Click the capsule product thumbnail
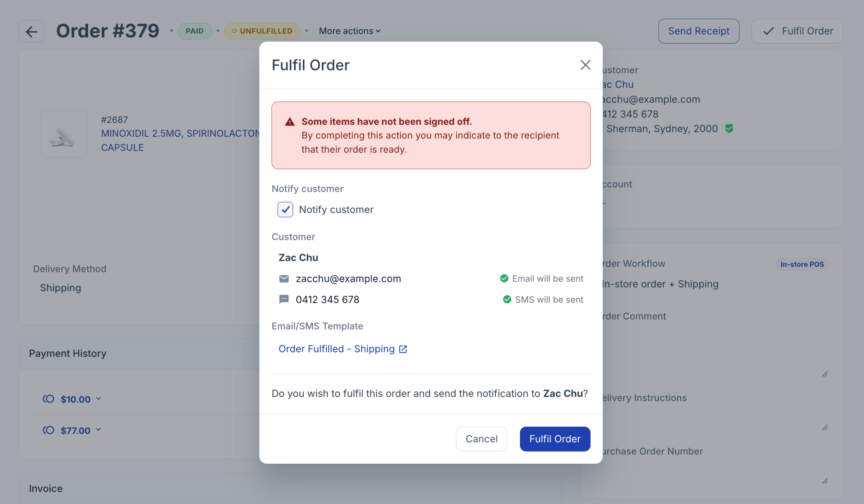 coord(64,134)
